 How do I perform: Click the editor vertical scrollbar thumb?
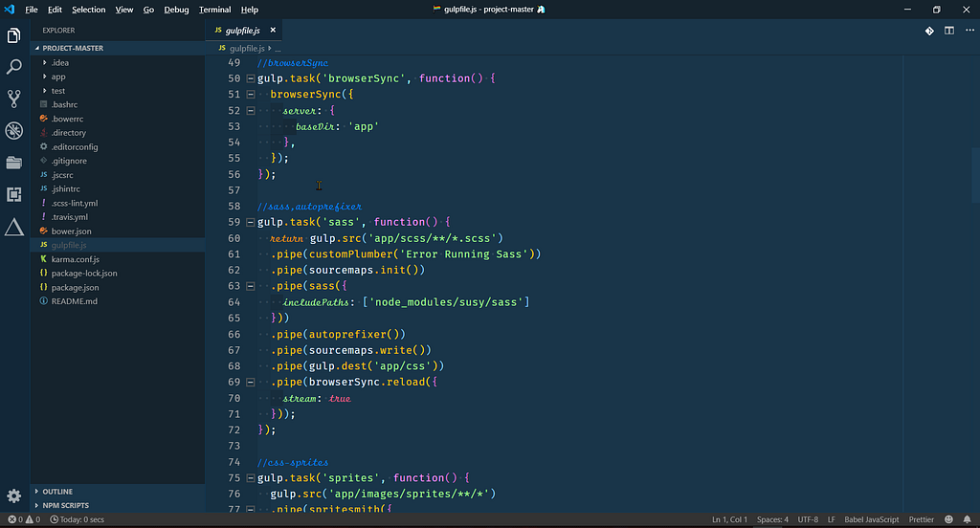(975, 175)
